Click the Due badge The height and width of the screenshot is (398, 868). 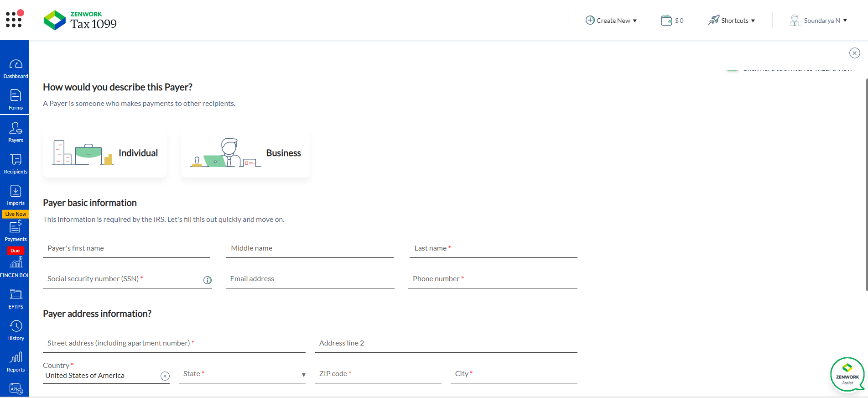coord(16,251)
